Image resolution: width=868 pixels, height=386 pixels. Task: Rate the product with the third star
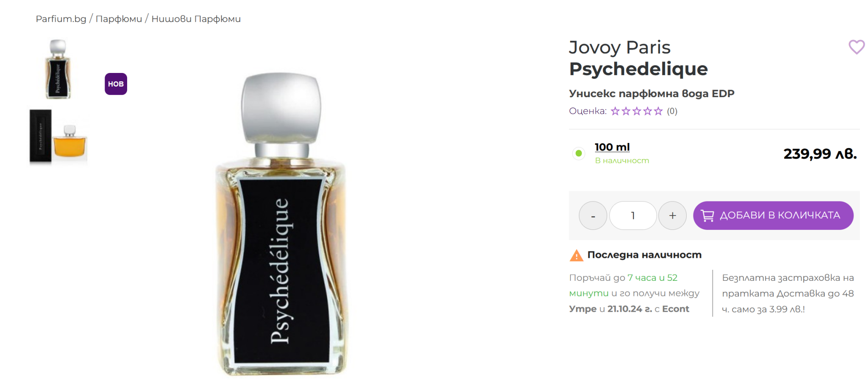pos(637,111)
